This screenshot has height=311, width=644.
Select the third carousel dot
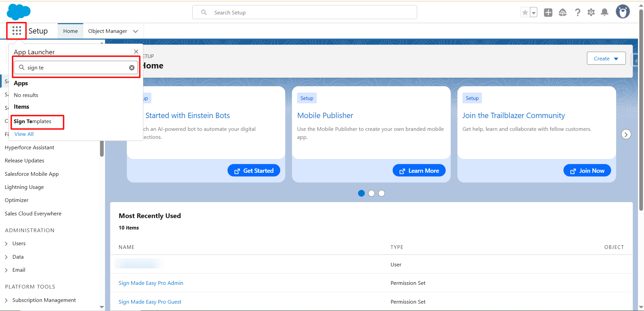click(382, 193)
